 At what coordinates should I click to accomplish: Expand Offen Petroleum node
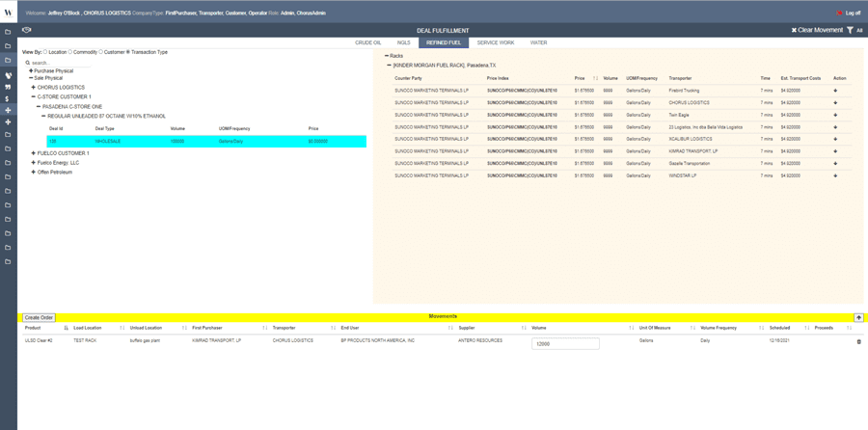click(34, 173)
